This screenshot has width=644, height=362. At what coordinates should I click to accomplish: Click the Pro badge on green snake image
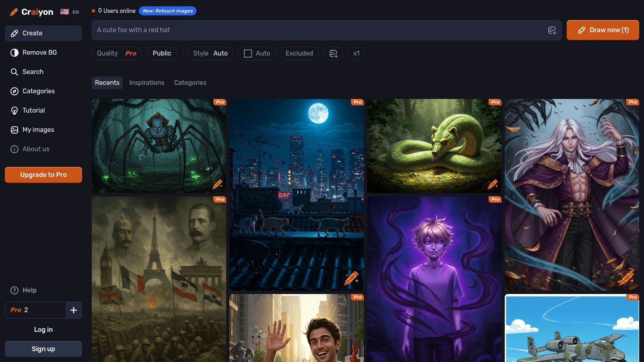[x=495, y=102]
